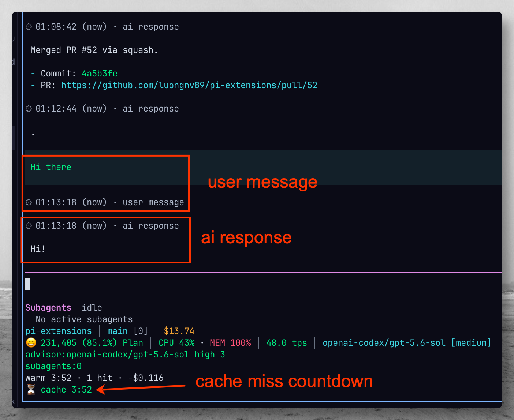The height and width of the screenshot is (420, 514).
Task: Click the '48.0 tps' throughput value
Action: pyautogui.click(x=287, y=343)
